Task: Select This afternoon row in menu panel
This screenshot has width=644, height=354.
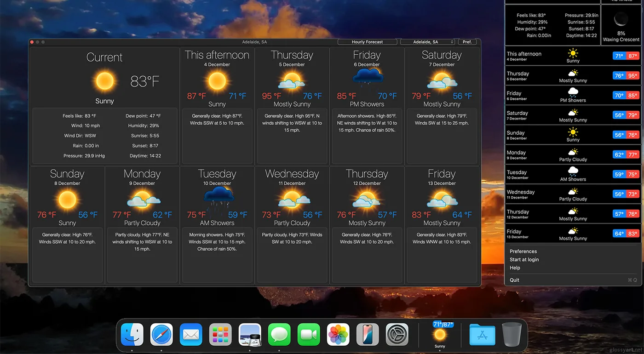Action: coord(573,56)
